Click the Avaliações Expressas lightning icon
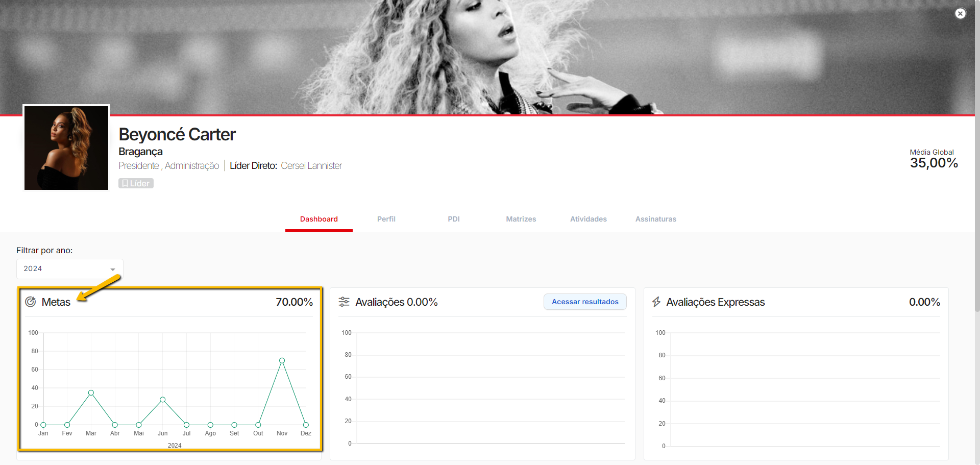 [656, 302]
